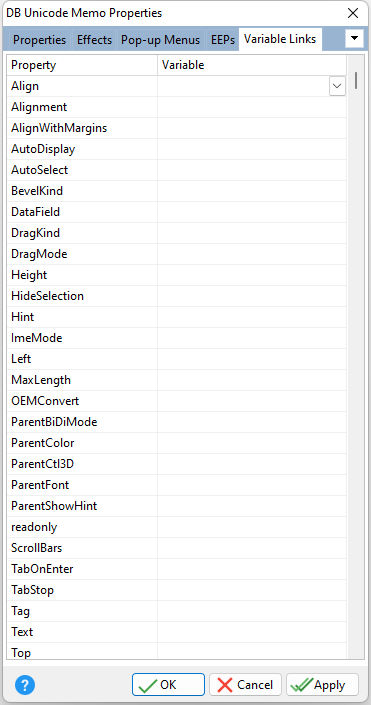
Task: Open the tab overflow dropdown arrow
Action: pyautogui.click(x=355, y=39)
